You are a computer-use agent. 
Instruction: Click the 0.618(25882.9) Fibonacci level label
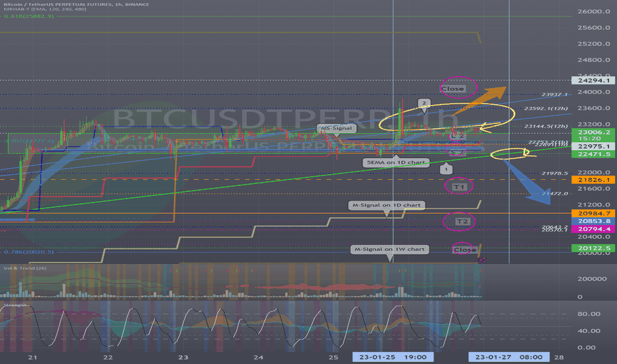pyautogui.click(x=28, y=16)
